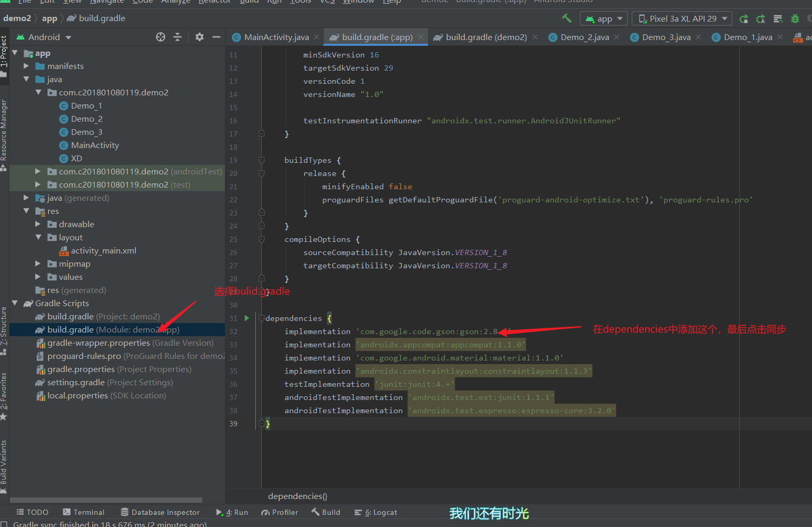Click project panel horizontal scrollbar
The image size is (812, 527).
click(106, 500)
